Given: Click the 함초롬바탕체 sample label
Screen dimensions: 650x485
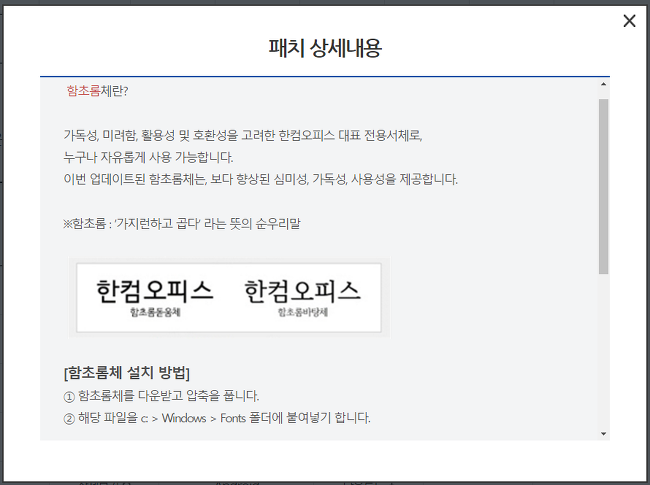Looking at the screenshot, I should tap(303, 312).
